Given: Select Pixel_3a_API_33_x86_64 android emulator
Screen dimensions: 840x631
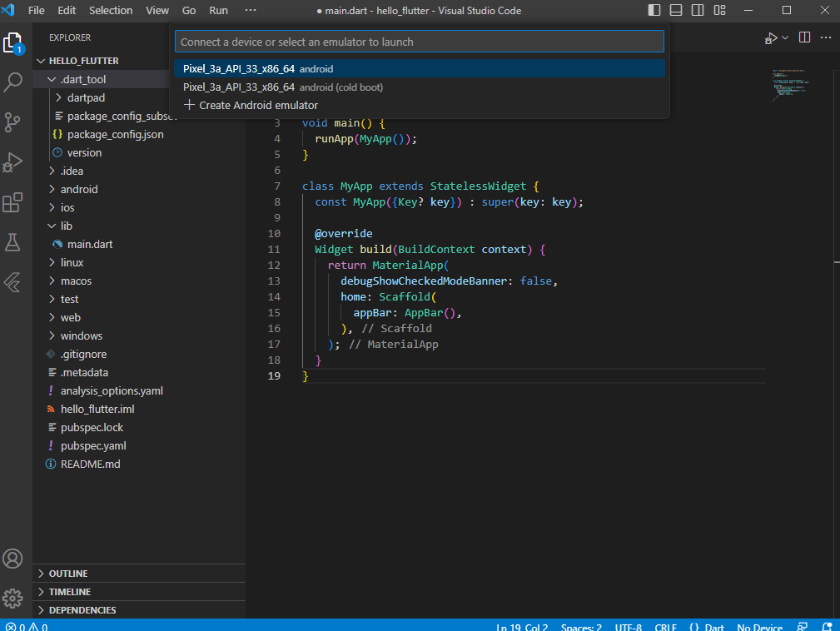Looking at the screenshot, I should coord(420,68).
